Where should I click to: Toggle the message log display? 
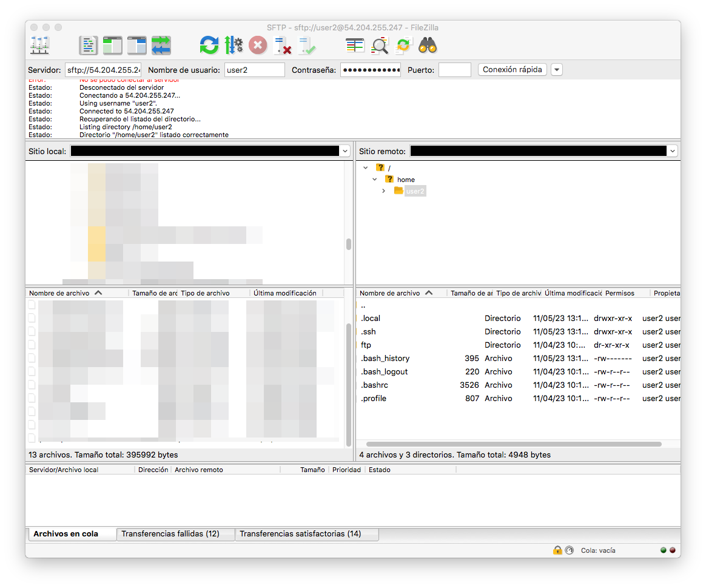tap(89, 46)
